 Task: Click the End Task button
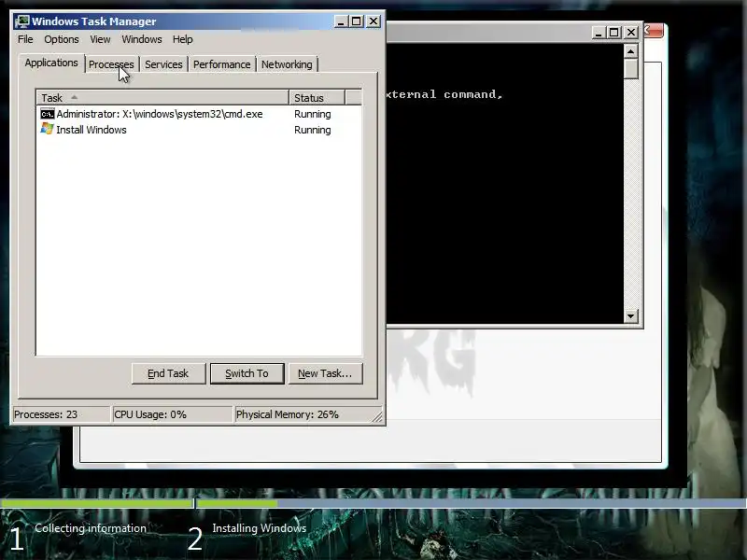point(168,373)
